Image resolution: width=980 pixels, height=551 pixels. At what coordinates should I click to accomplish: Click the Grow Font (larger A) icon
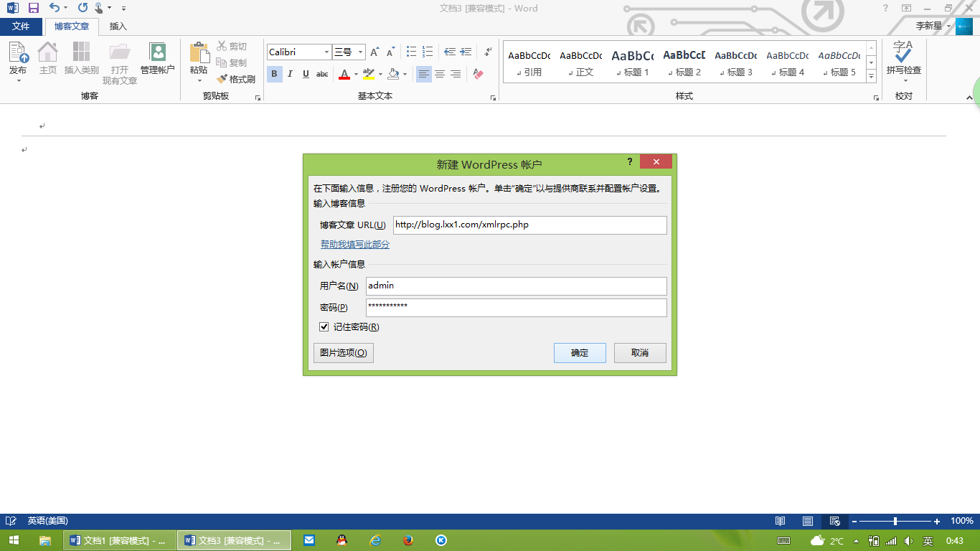(x=374, y=52)
